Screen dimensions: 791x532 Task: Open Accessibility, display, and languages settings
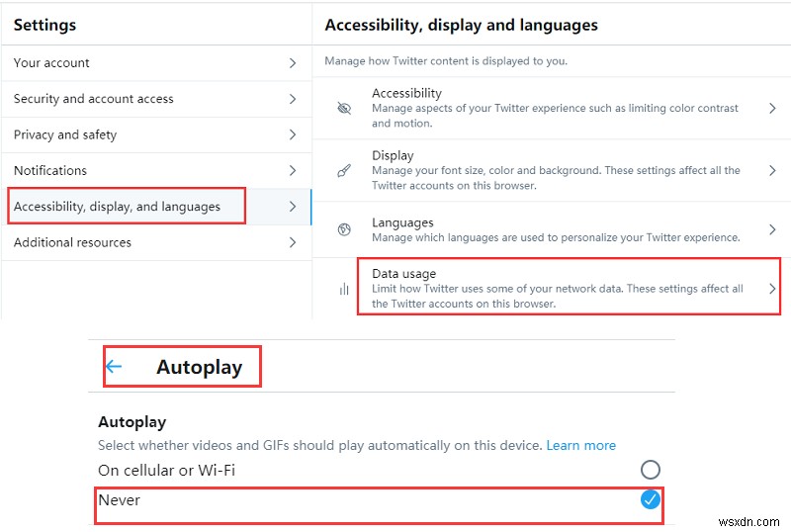pos(117,207)
